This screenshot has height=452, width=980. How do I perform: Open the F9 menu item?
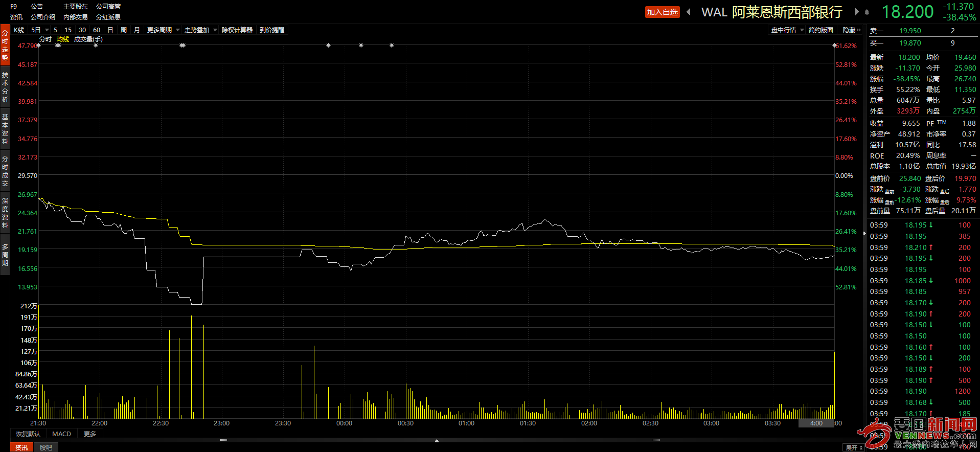coord(14,7)
